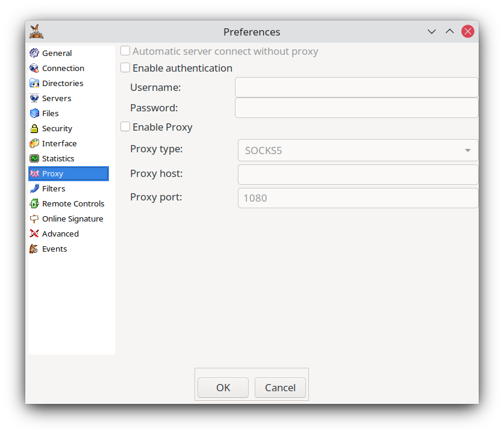Open General preferences page
Screen dimensions: 504x434
57,53
